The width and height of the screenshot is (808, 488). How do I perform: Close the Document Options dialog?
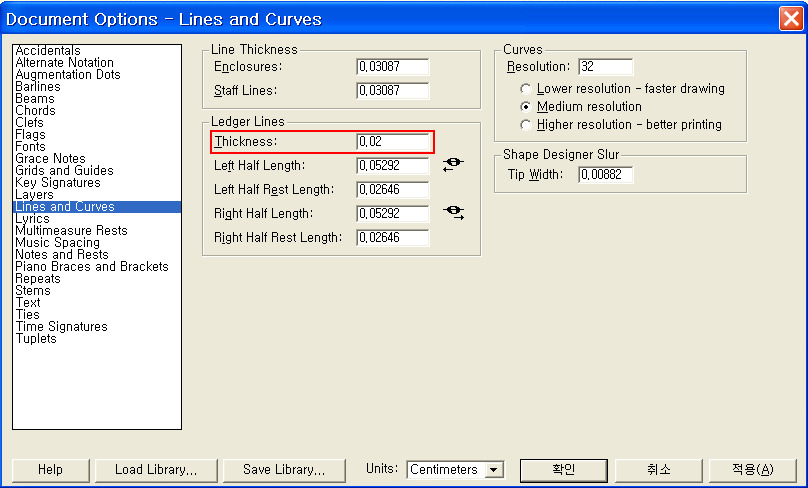[x=789, y=19]
